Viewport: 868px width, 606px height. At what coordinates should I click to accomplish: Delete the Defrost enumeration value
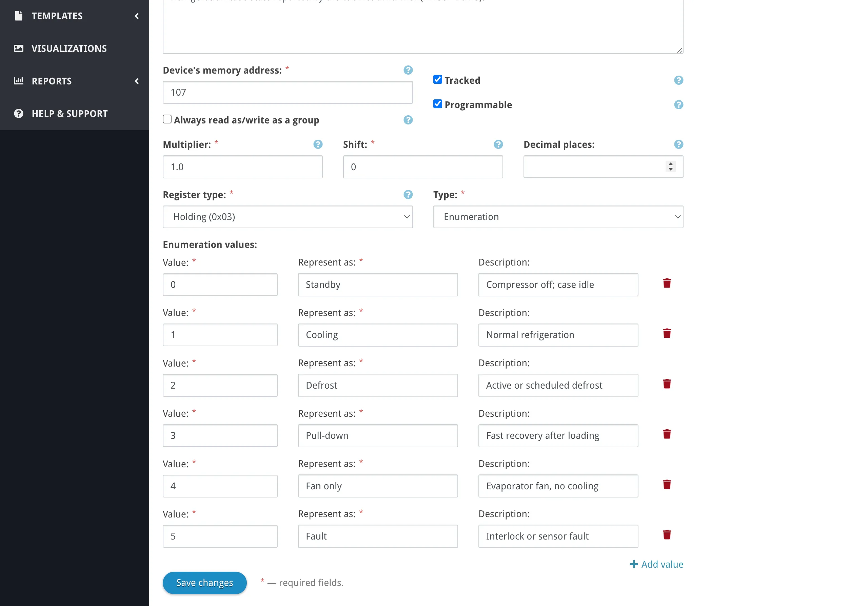click(667, 384)
